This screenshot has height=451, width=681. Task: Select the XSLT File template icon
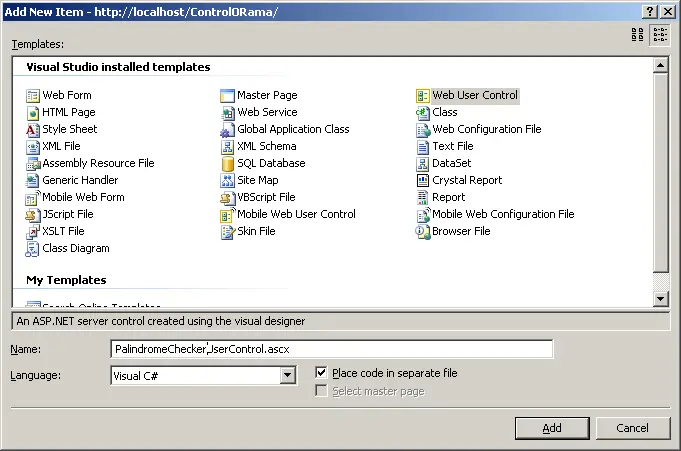(33, 232)
